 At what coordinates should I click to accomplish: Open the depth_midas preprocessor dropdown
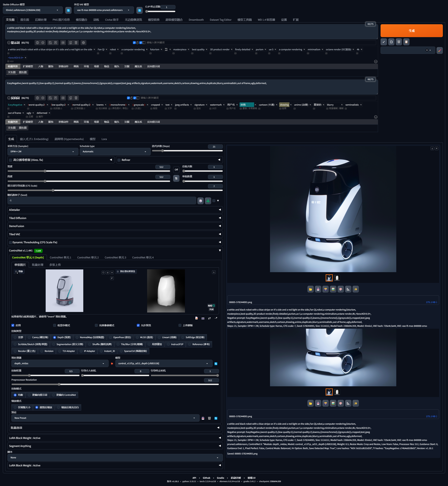[x=60, y=363]
